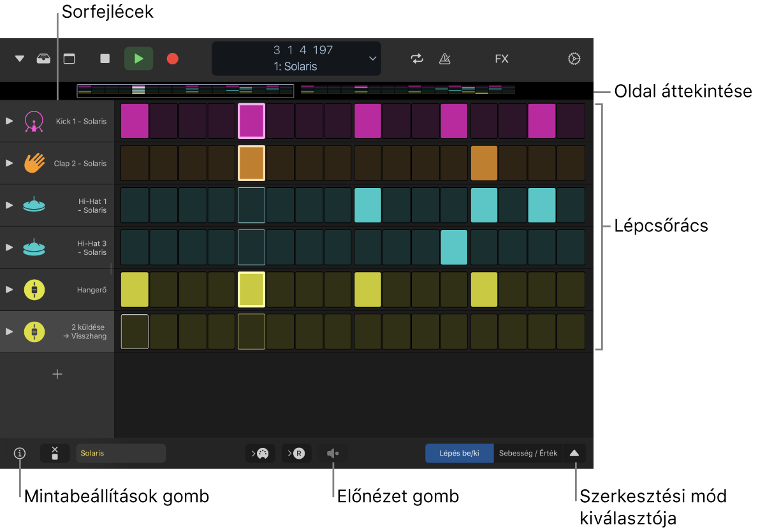Tap the pink kick drum icon
Viewport: 758px width, 532px height.
[34, 121]
